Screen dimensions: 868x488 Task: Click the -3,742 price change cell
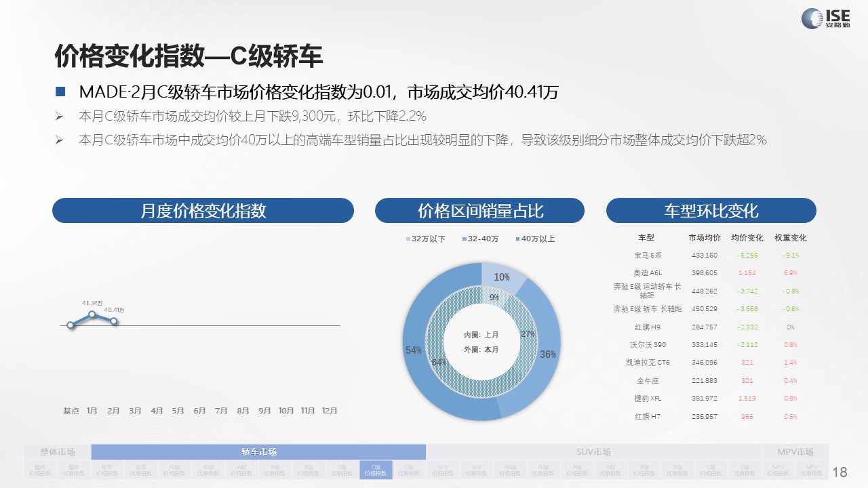747,291
